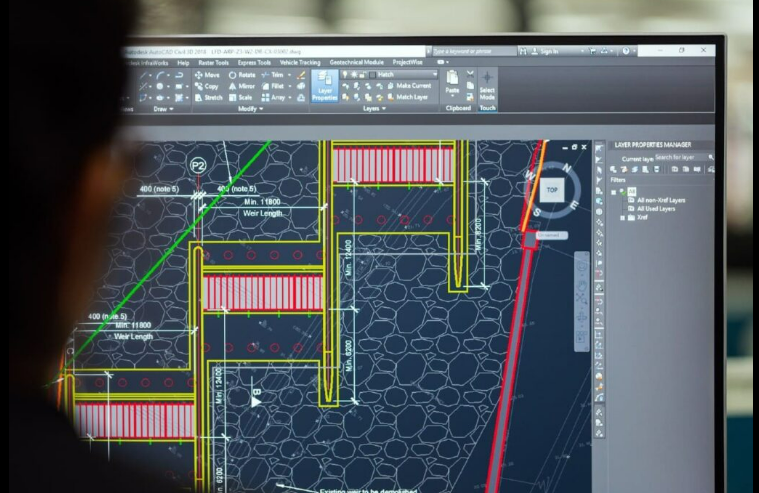The height and width of the screenshot is (493, 759).
Task: Open the Trim tool dropdown arrow
Action: point(289,75)
